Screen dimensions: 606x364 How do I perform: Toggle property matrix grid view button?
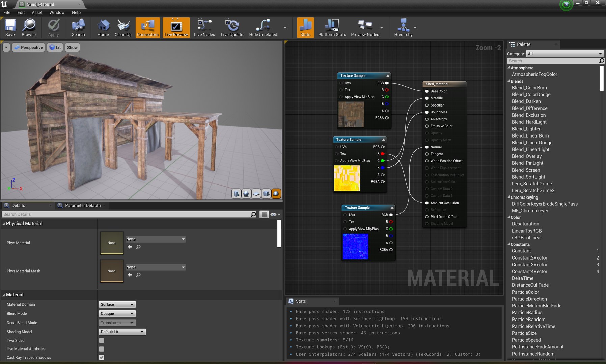tap(264, 214)
